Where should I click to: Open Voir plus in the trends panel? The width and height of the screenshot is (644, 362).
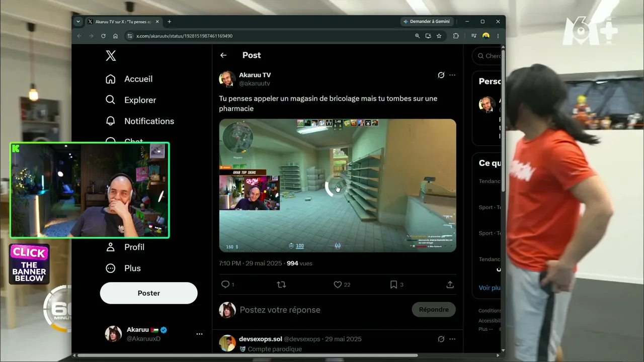point(490,288)
